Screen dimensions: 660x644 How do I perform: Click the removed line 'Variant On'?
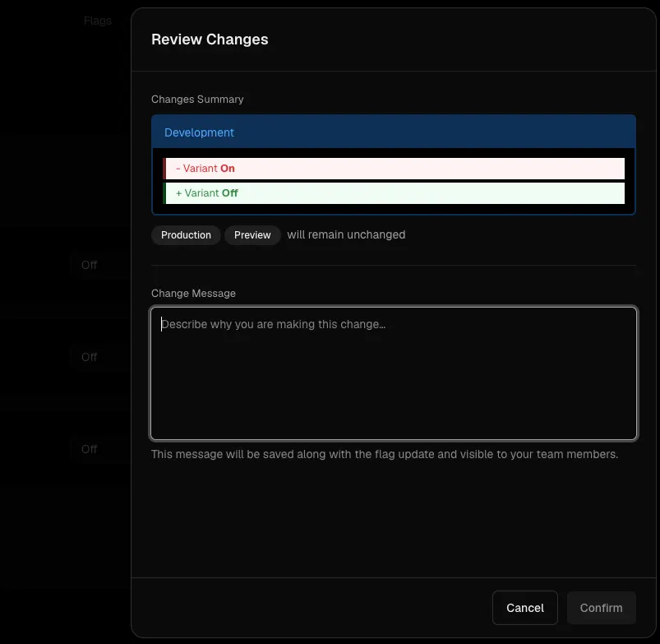tap(394, 169)
